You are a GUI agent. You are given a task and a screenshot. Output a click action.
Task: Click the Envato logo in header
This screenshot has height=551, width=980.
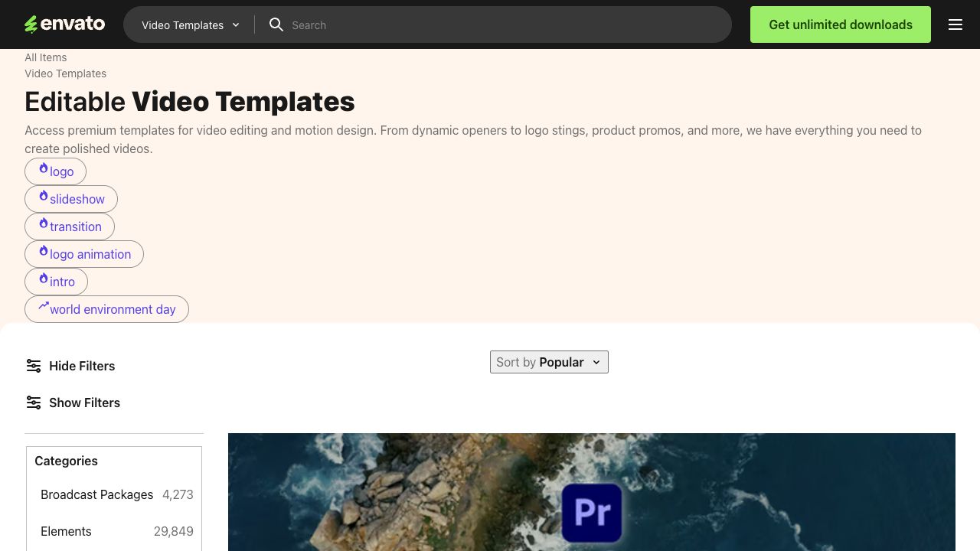click(x=64, y=24)
